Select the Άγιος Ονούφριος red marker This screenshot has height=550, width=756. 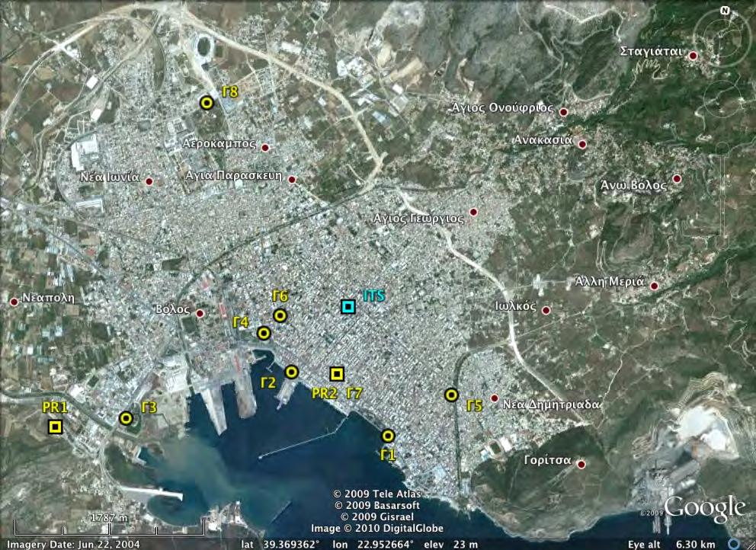click(x=563, y=112)
